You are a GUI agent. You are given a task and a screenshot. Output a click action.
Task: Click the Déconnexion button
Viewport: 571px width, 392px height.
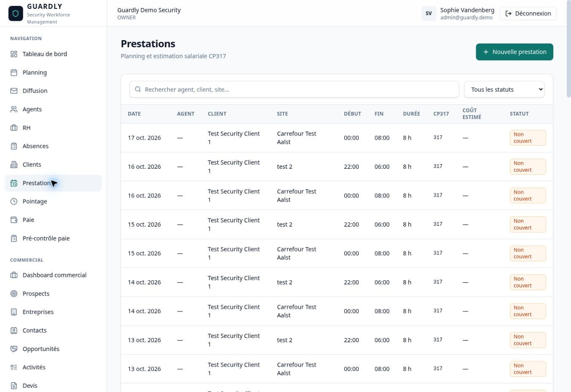[x=528, y=14]
